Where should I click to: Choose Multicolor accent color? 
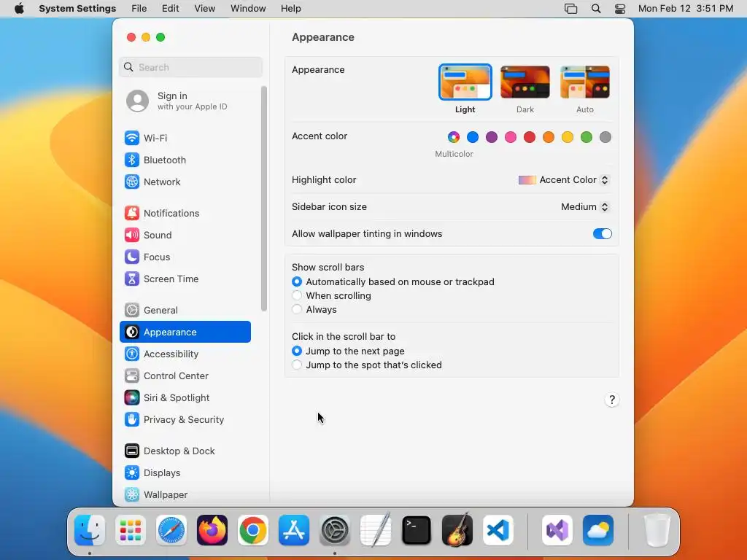[454, 137]
